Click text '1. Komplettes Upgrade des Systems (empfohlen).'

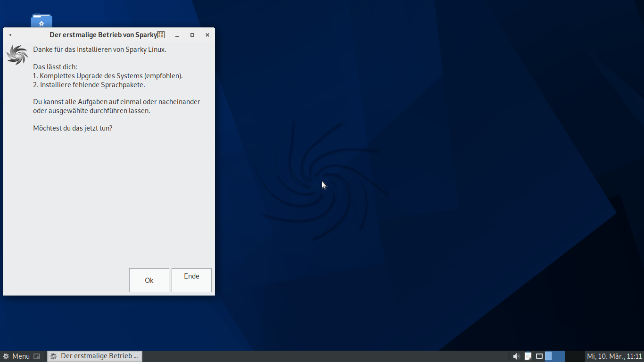click(108, 75)
